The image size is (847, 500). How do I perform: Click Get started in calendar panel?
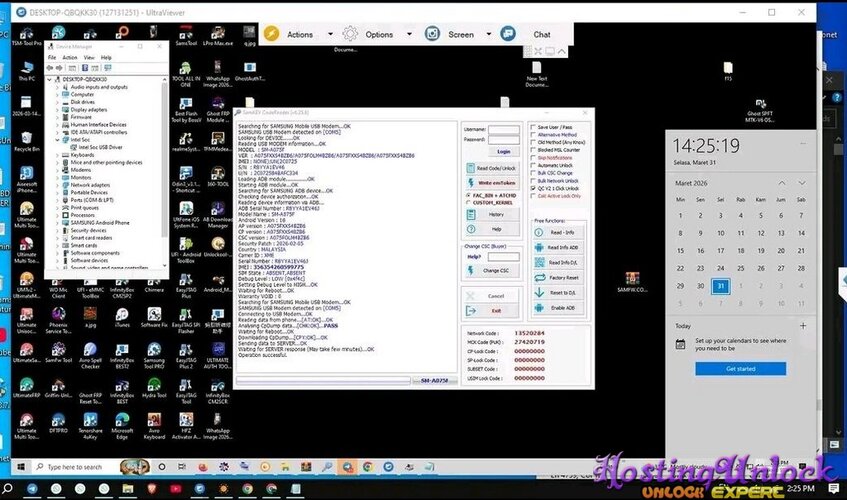click(741, 369)
